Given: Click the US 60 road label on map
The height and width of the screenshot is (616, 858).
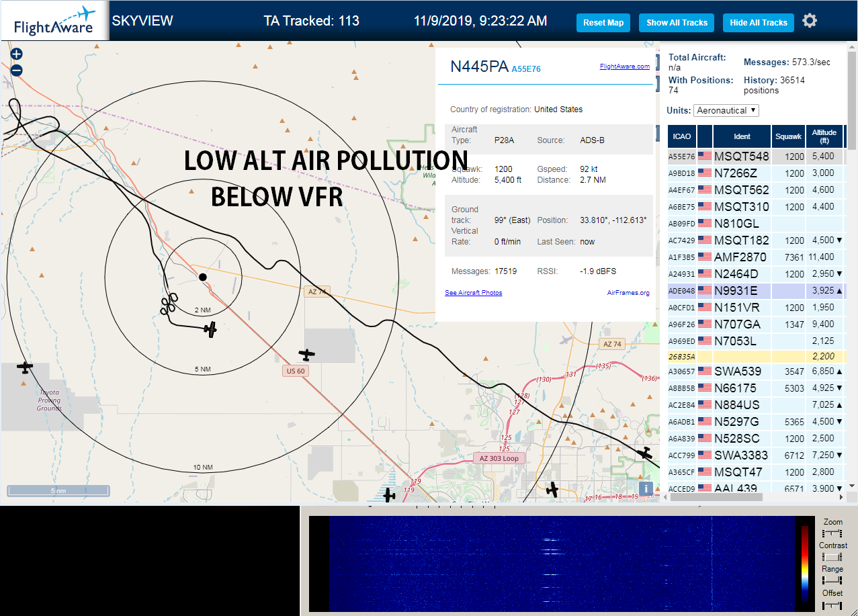Looking at the screenshot, I should [x=294, y=371].
